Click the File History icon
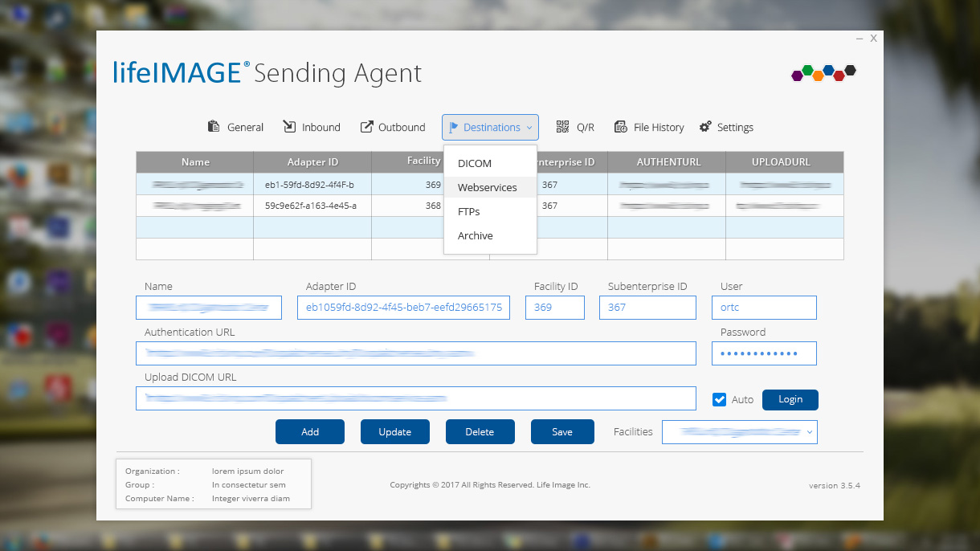The width and height of the screenshot is (980, 551). [621, 127]
